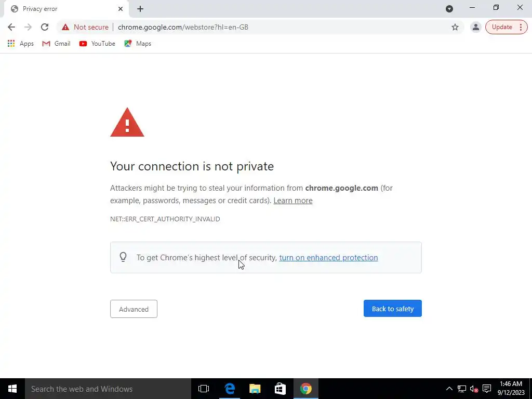Click the network icon in system tray
The width and height of the screenshot is (532, 399).
point(462,389)
